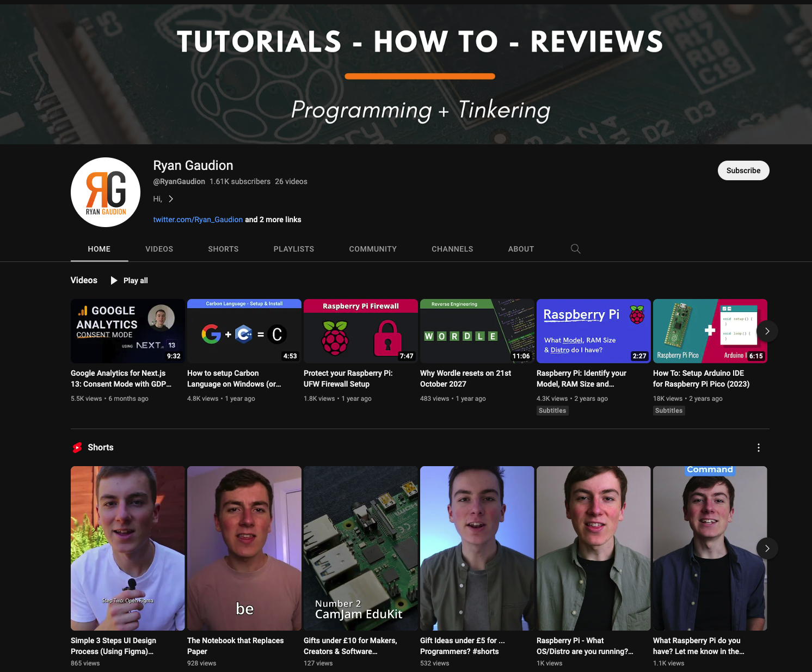The height and width of the screenshot is (672, 812).
Task: Click the Play all triangle icon
Action: pyautogui.click(x=114, y=280)
